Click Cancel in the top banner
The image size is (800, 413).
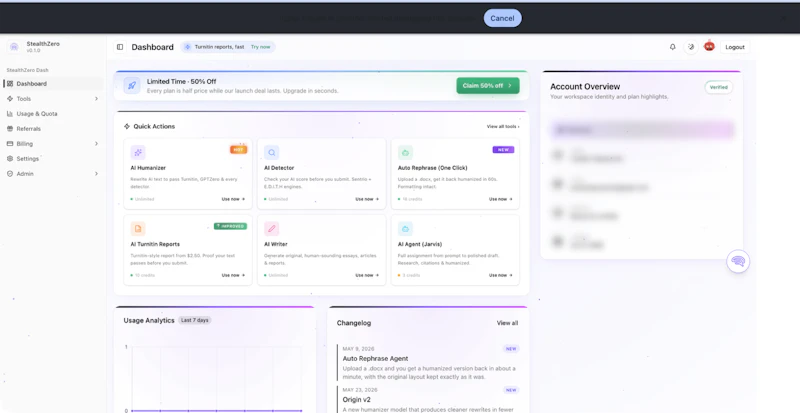[503, 18]
